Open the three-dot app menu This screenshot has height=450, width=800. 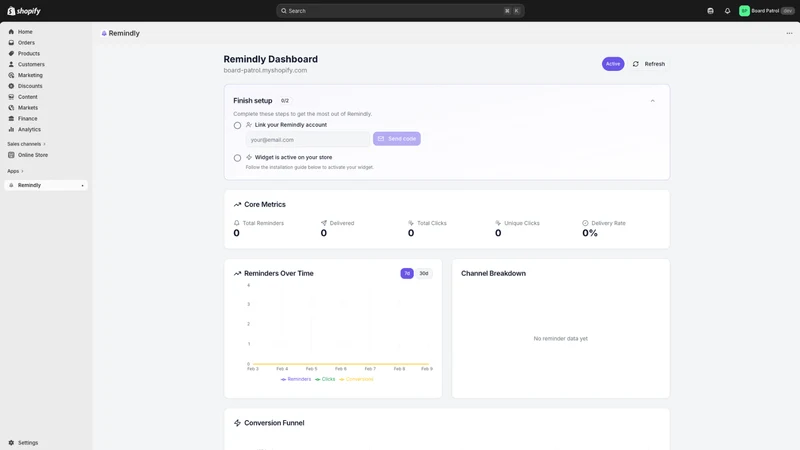[789, 33]
